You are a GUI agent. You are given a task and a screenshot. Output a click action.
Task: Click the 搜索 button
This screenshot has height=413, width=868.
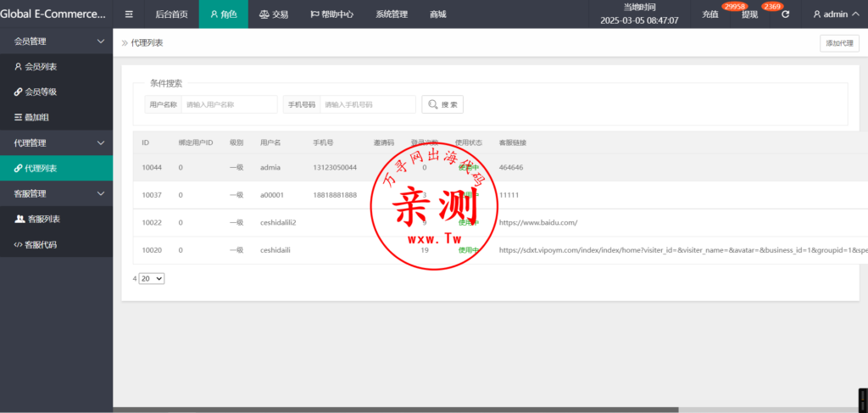pos(442,104)
